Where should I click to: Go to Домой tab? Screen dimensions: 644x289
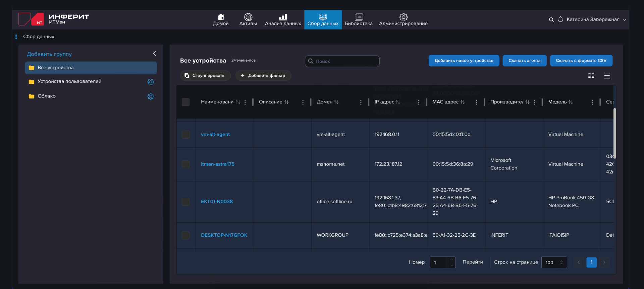(x=221, y=20)
